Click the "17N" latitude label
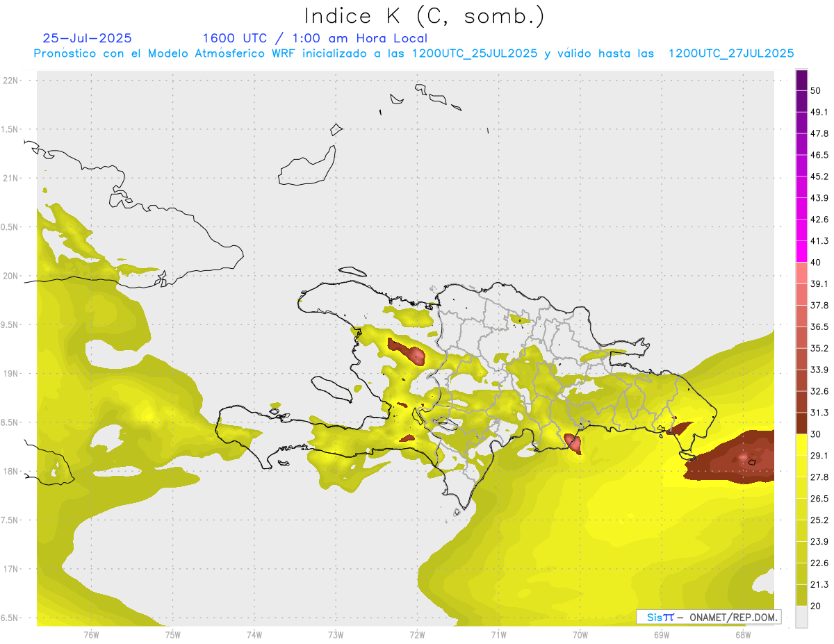The width and height of the screenshot is (834, 644). [11, 569]
